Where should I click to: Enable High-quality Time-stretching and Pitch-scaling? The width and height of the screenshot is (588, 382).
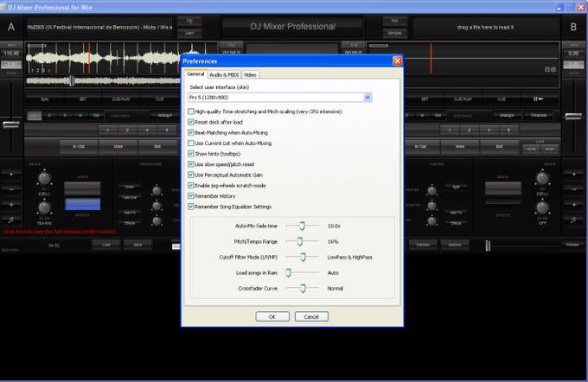[191, 111]
